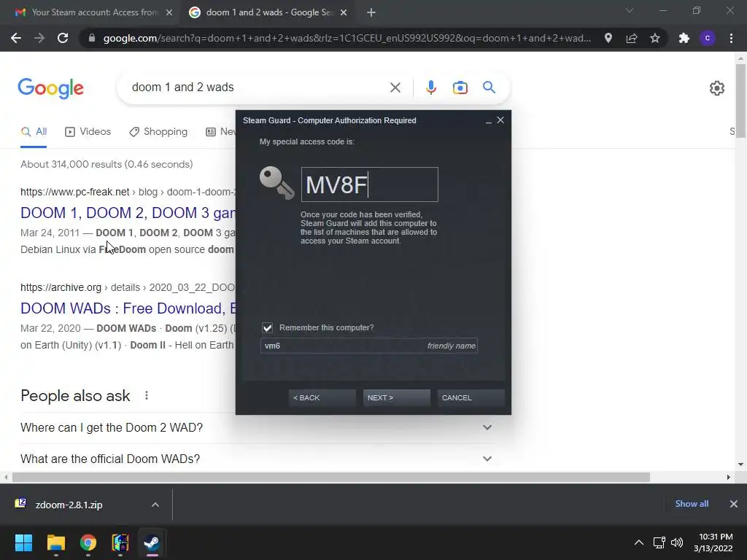This screenshot has height=560, width=747.
Task: Click the horizontal page scrollbar
Action: (x=331, y=477)
